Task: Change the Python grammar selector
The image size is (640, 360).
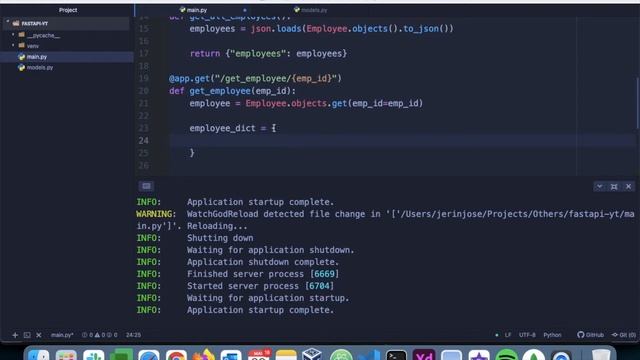Action: 552,335
